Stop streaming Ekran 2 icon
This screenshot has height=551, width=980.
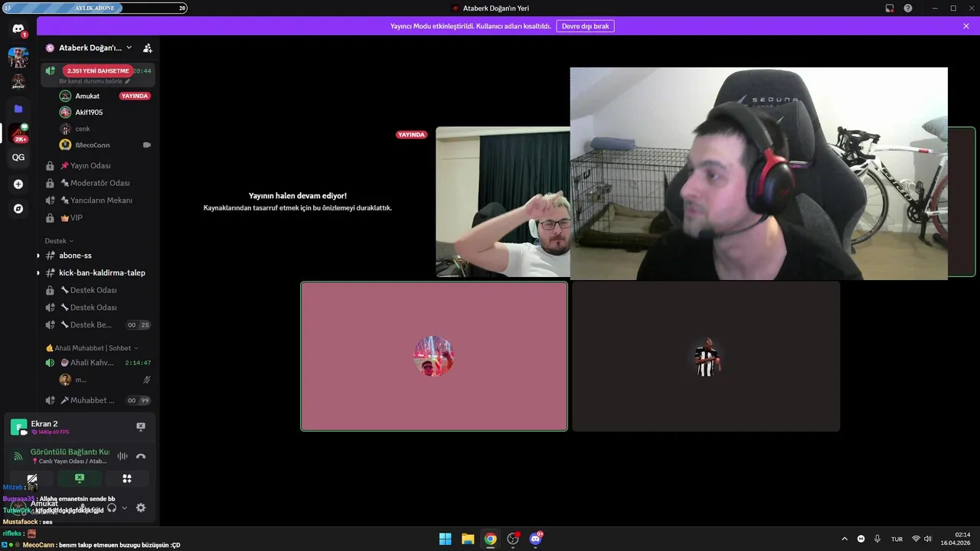tap(141, 426)
